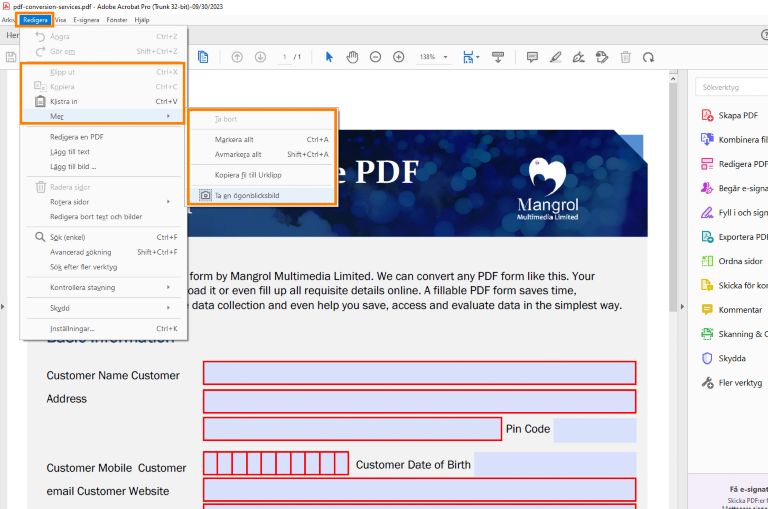Open Kommentar tool
This screenshot has width=768, height=509.
click(734, 310)
